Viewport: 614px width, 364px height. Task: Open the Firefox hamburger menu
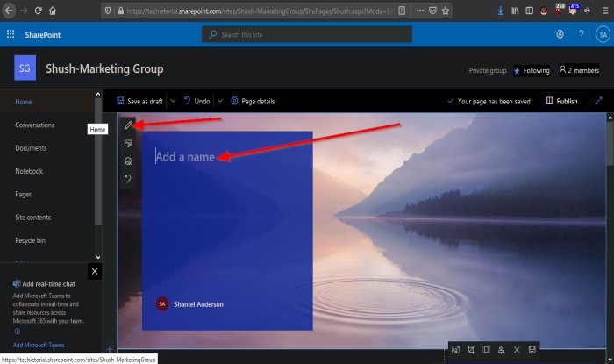(605, 11)
